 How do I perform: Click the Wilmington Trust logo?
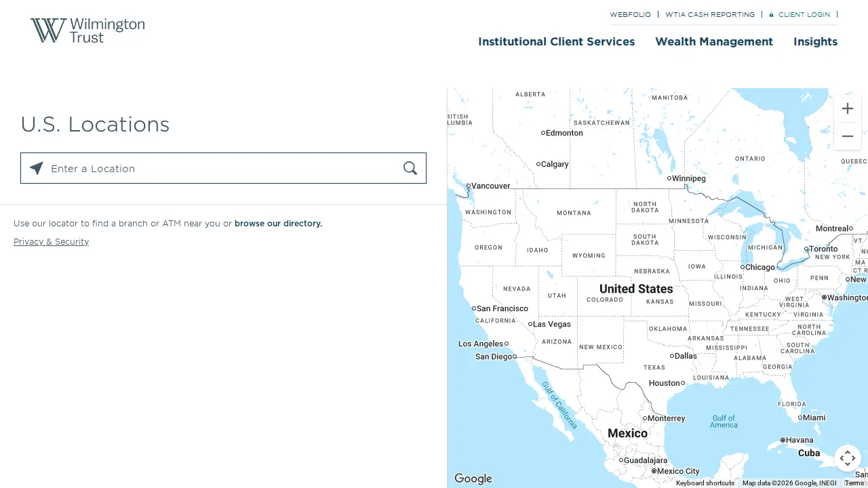click(x=87, y=30)
